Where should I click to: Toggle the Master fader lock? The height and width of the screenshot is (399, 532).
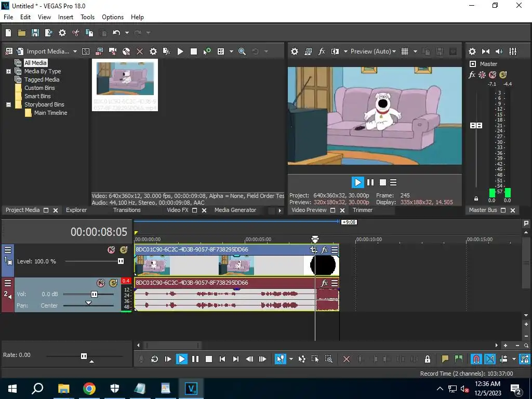pos(476,198)
